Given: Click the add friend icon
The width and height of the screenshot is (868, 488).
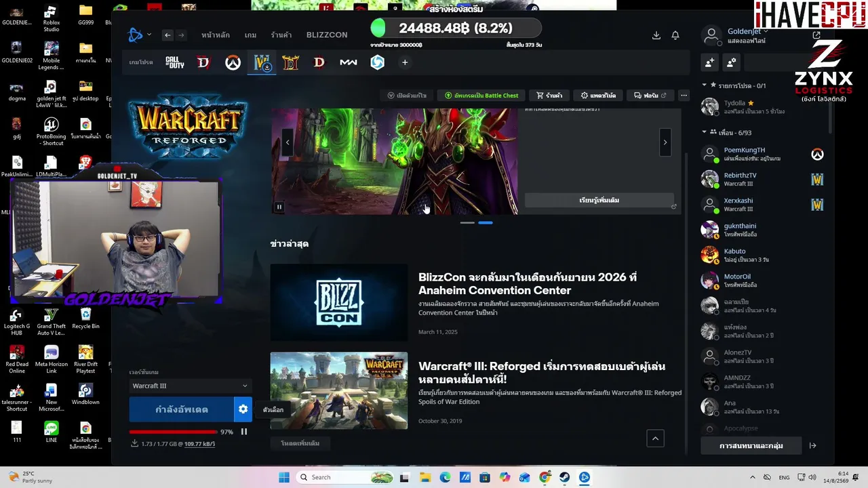Looking at the screenshot, I should pyautogui.click(x=709, y=62).
